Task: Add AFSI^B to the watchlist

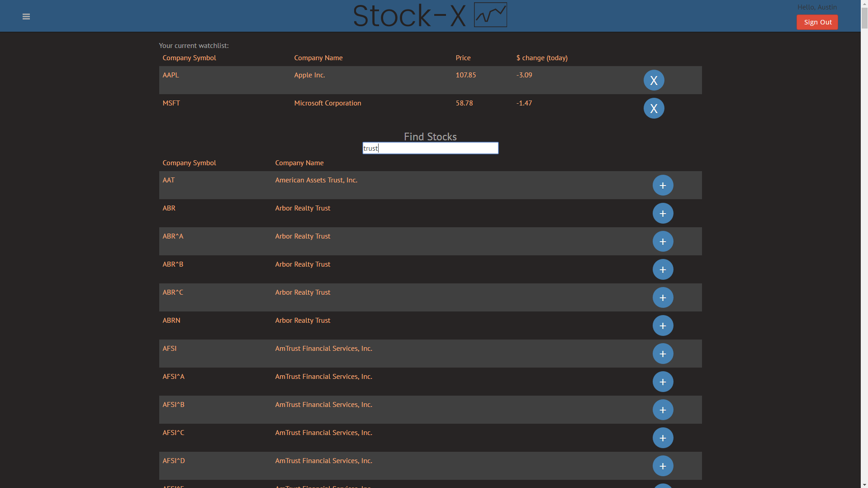Action: pos(663,410)
